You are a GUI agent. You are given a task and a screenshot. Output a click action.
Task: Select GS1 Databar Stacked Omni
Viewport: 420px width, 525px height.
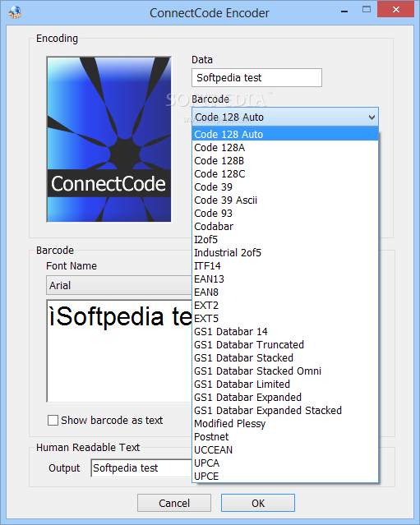285,371
